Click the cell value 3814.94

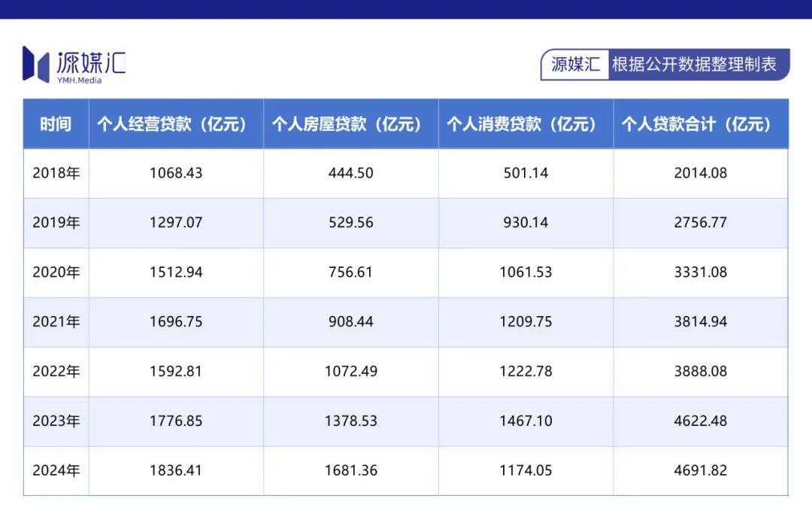pos(701,322)
